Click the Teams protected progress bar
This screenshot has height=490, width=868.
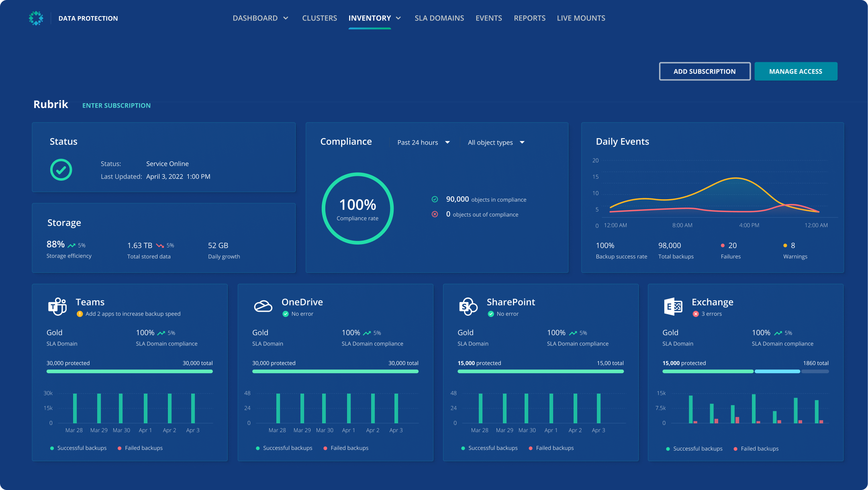(129, 372)
